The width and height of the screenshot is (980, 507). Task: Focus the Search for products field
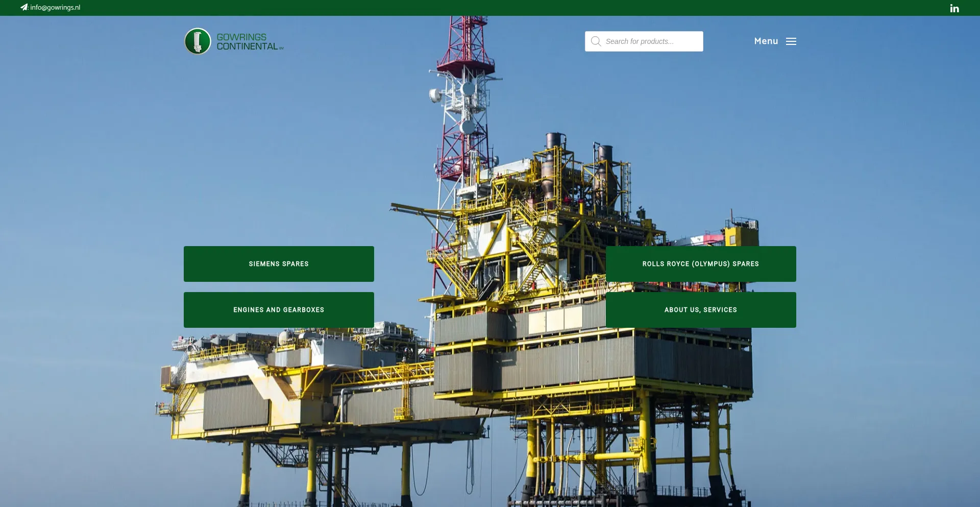point(651,41)
